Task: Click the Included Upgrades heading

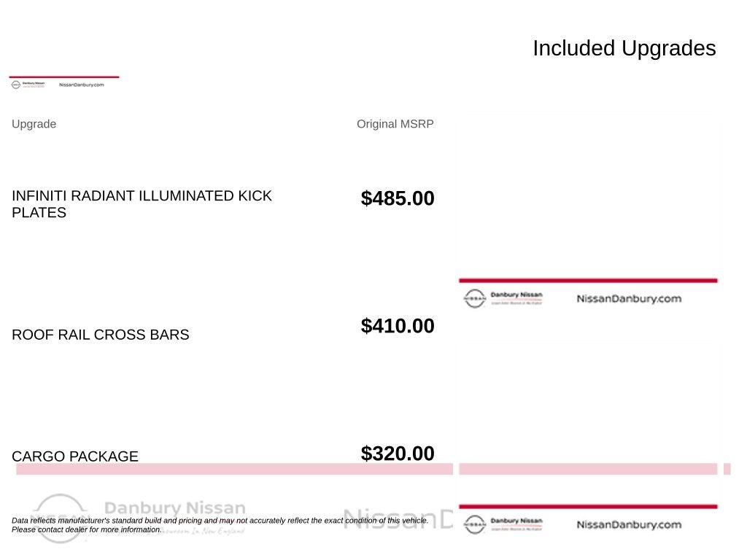Action: pyautogui.click(x=624, y=48)
